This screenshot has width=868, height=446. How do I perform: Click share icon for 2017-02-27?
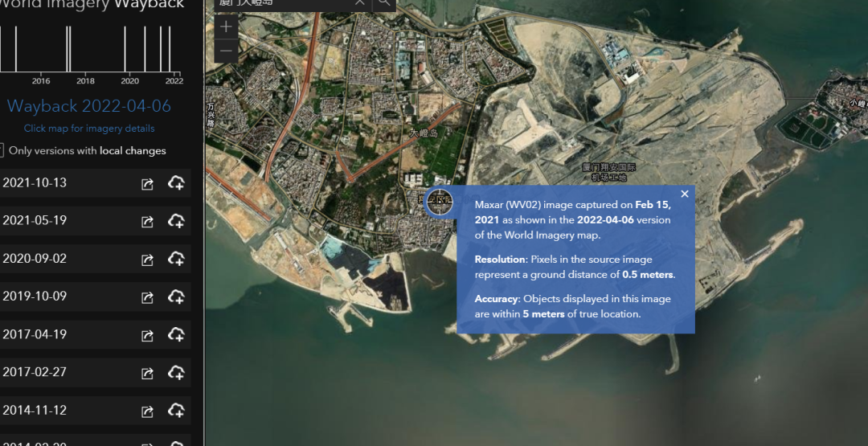(147, 374)
